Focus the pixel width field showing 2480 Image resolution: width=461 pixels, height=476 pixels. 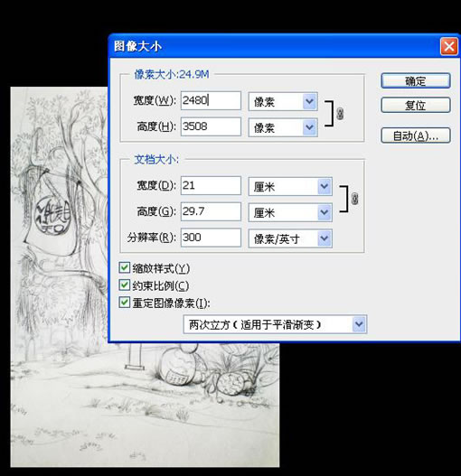211,100
